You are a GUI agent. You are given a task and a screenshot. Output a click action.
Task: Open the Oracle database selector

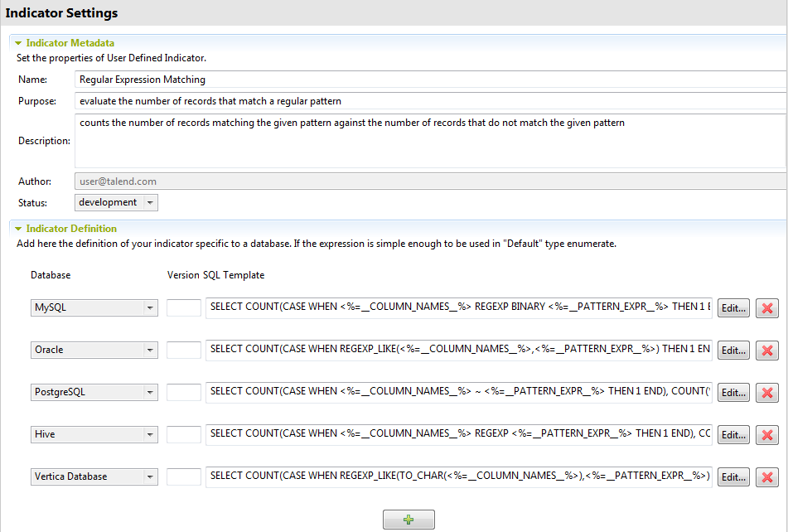(151, 350)
